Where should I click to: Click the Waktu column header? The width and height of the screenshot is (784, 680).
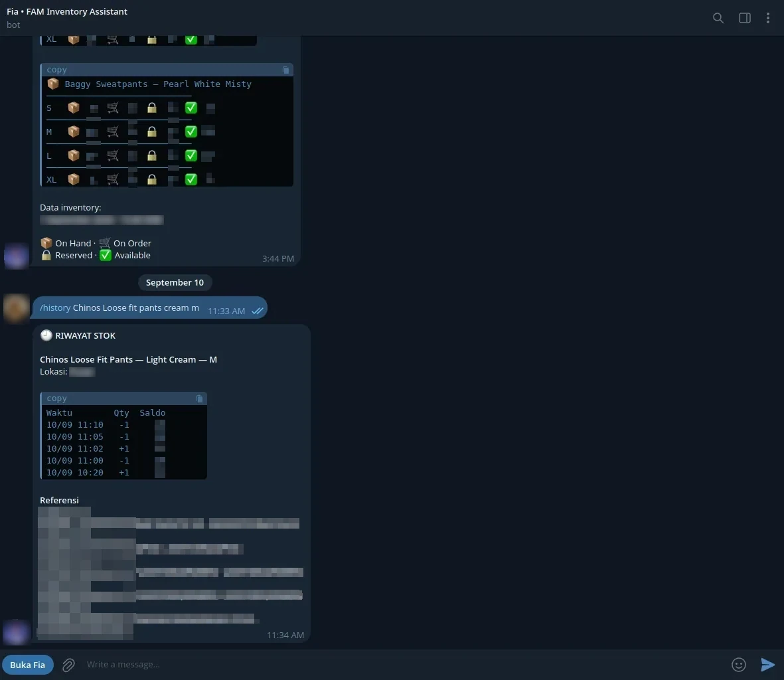pyautogui.click(x=59, y=413)
